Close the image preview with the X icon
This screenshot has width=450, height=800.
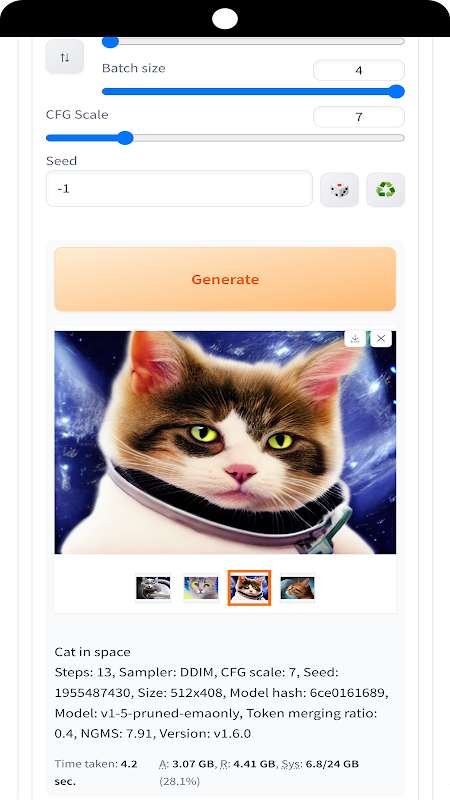[x=381, y=338]
